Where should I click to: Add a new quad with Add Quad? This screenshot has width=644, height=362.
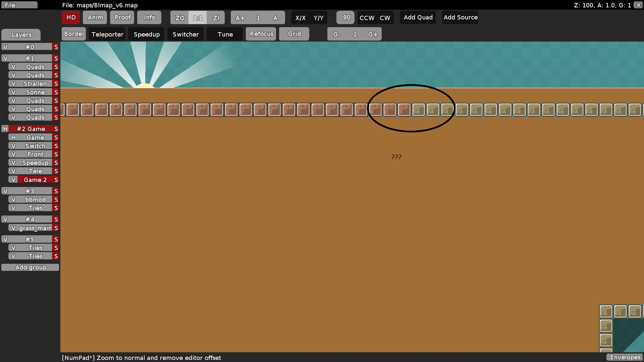point(418,17)
